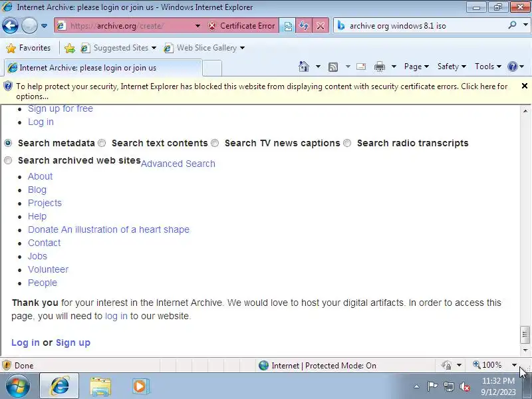Click the Stop loading X icon

(321, 26)
